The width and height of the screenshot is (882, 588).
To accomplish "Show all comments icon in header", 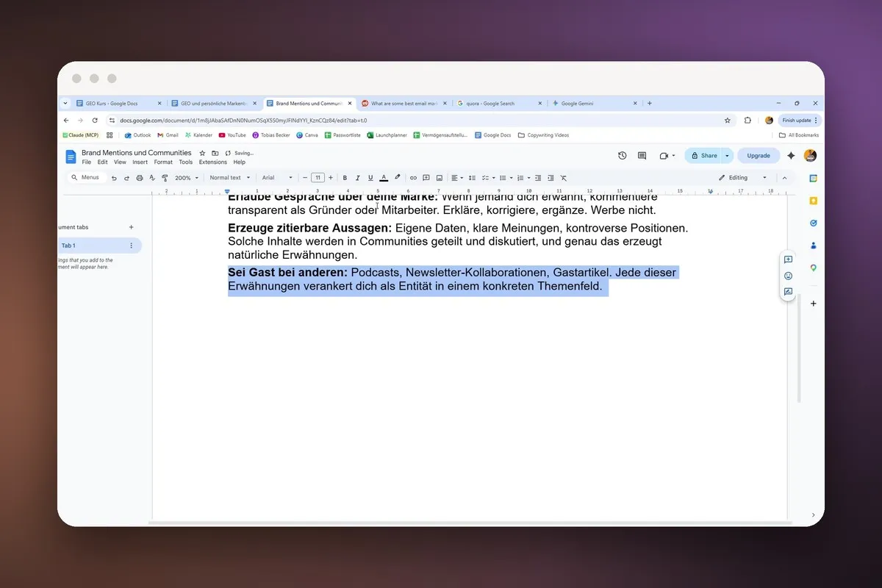I will pyautogui.click(x=642, y=156).
